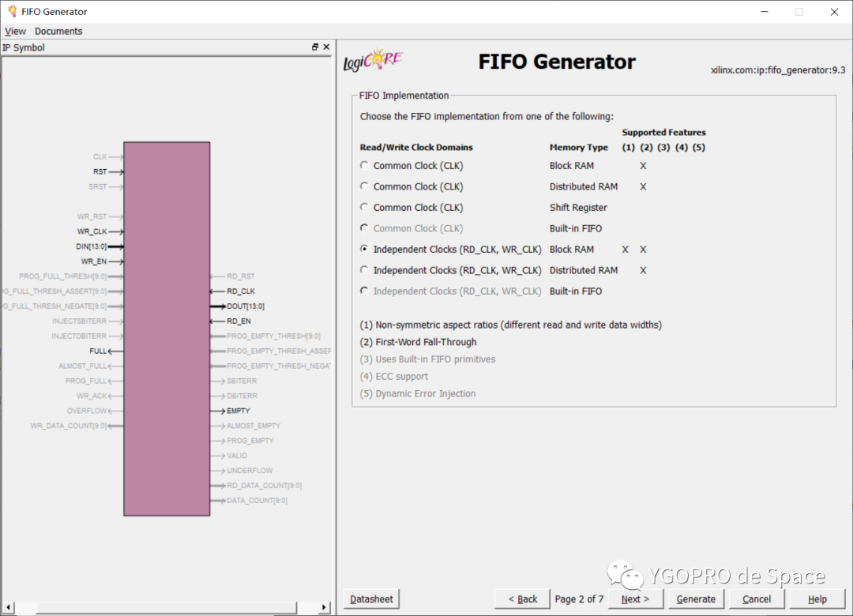Click the DOUT[13:0] port label

coord(246,306)
